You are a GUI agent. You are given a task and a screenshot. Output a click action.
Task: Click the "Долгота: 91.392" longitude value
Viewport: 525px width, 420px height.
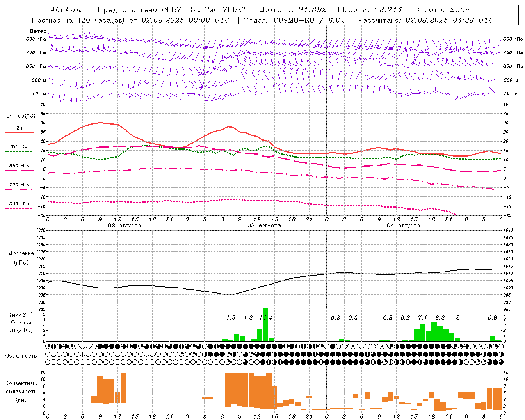[x=293, y=9]
